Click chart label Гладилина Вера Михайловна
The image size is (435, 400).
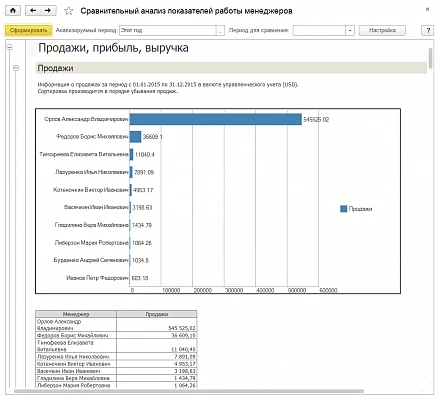[x=91, y=225]
